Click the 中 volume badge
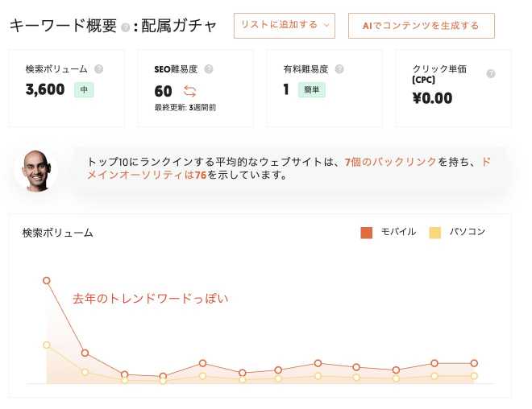The image size is (532, 409). coord(84,90)
